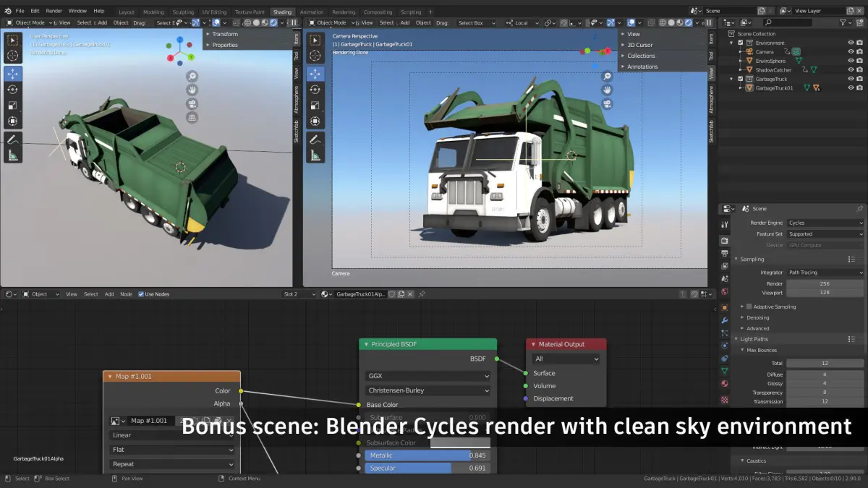Open the Tool properties tab

725,224
